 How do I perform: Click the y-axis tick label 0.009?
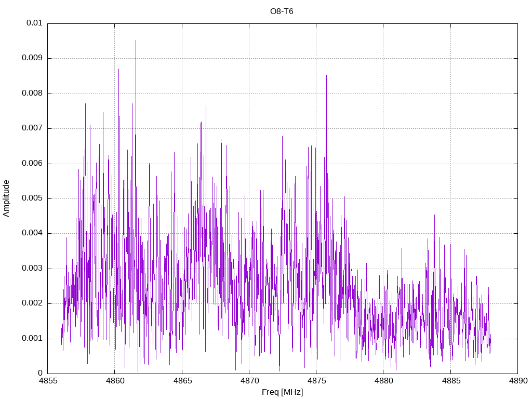click(x=32, y=58)
